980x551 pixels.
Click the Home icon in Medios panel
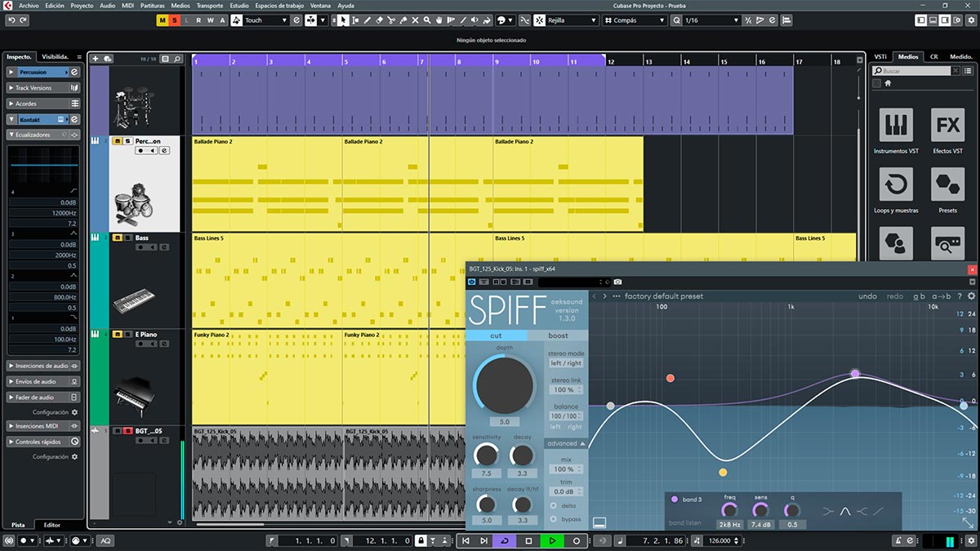click(x=889, y=83)
